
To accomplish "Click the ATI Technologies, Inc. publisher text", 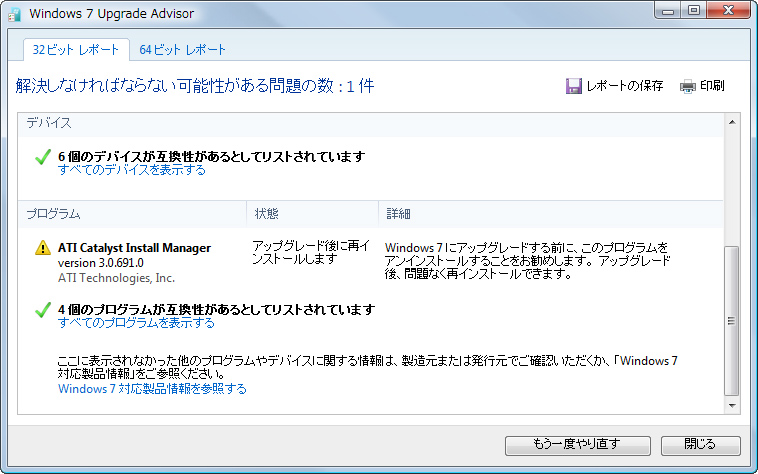I will pyautogui.click(x=117, y=278).
